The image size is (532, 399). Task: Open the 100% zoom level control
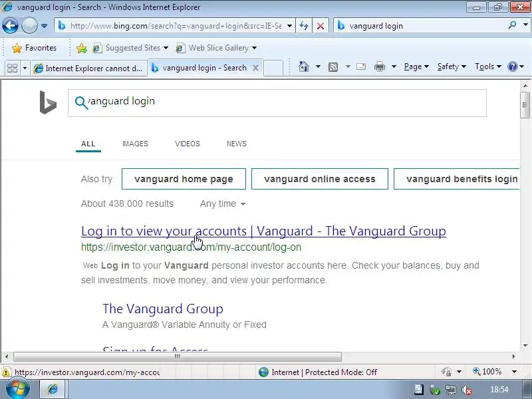tap(494, 372)
